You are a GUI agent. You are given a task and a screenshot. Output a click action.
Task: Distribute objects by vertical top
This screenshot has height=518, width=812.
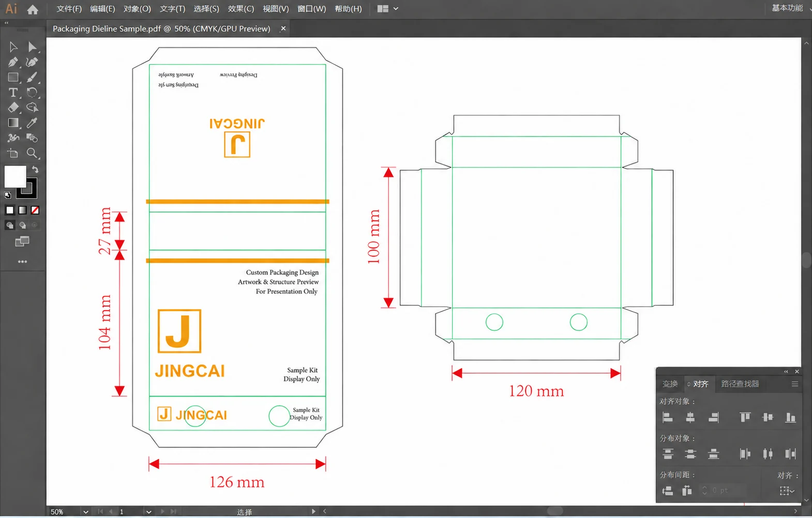[x=668, y=454]
